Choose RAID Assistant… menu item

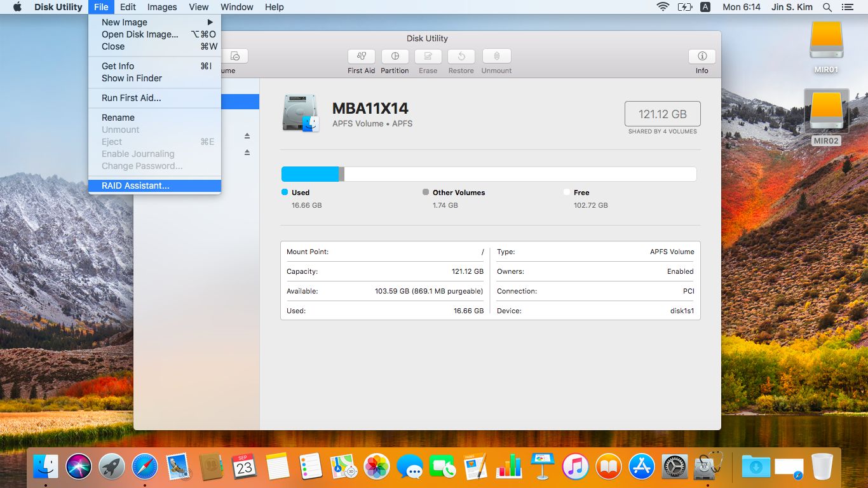click(x=154, y=186)
